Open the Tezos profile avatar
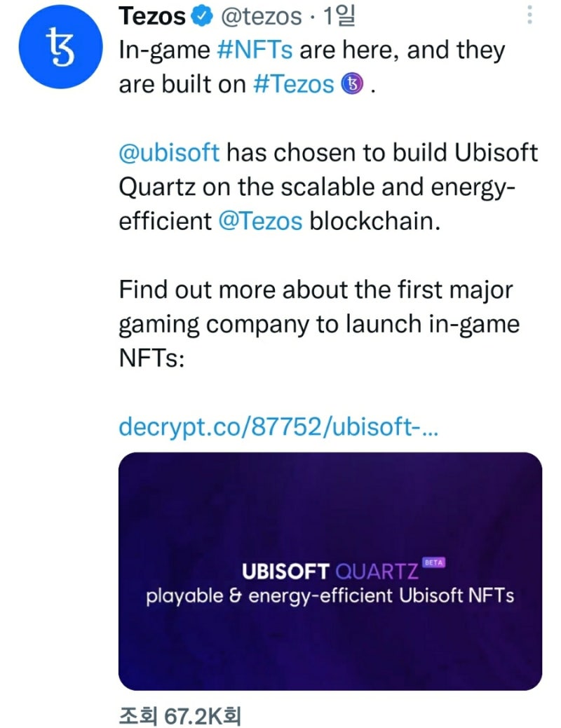Viewport: 561px width, 728px height. 53,50
